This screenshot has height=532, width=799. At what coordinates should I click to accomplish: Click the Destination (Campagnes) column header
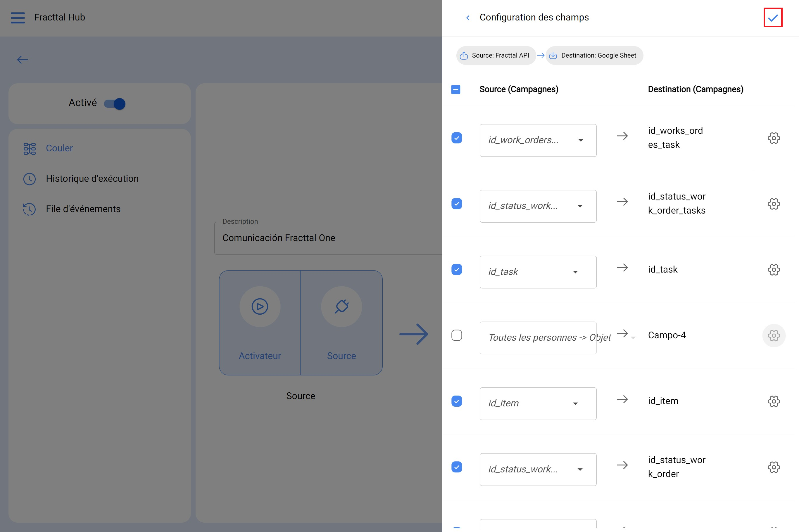[696, 89]
